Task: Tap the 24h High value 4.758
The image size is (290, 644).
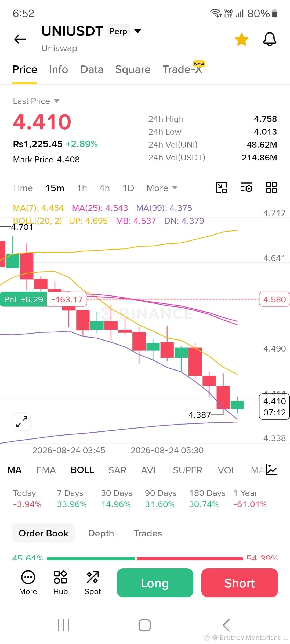Action: pyautogui.click(x=265, y=119)
